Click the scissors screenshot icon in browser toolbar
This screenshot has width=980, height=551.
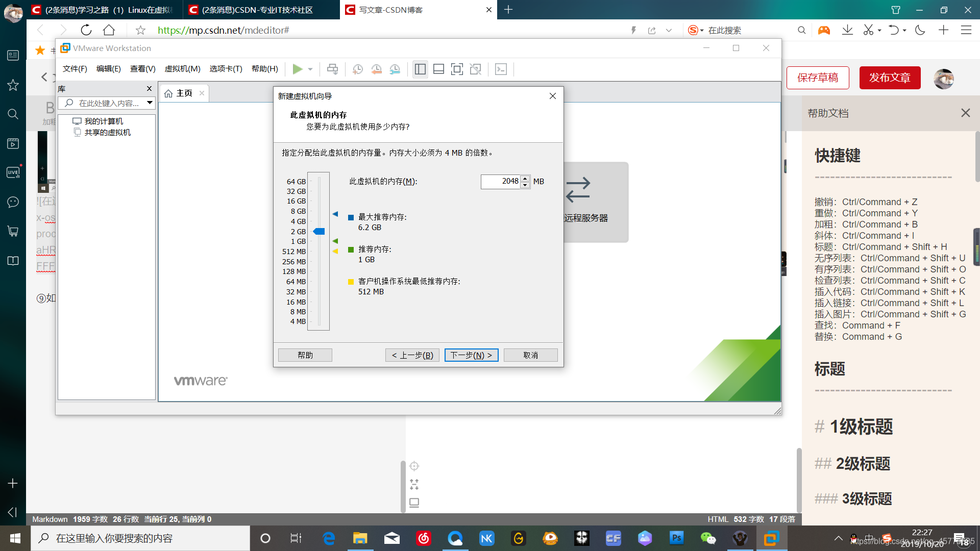click(868, 30)
